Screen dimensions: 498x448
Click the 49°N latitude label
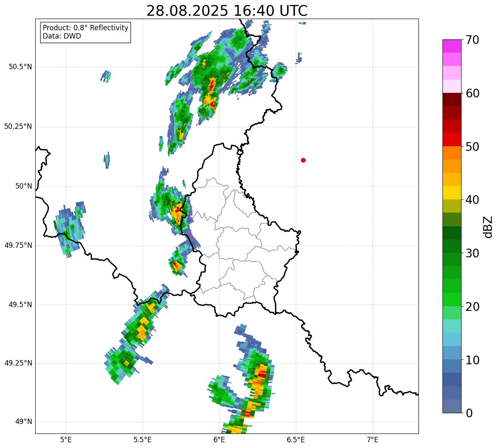[x=24, y=422]
